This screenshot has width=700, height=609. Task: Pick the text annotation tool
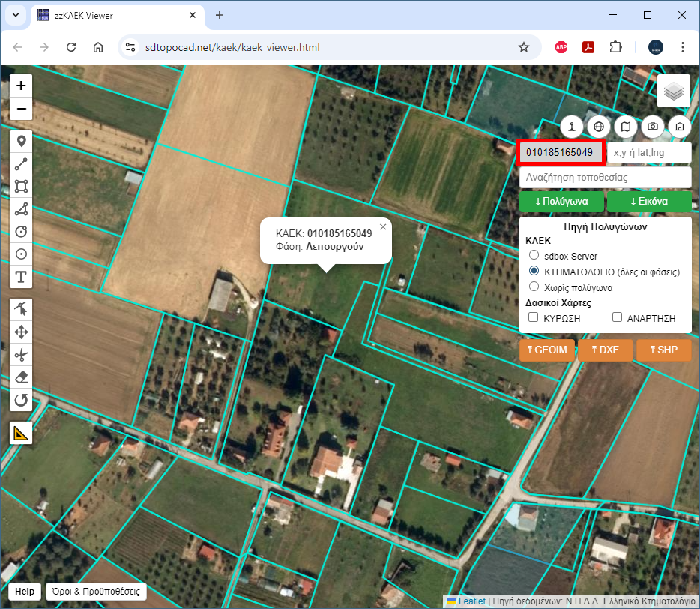tap(21, 277)
